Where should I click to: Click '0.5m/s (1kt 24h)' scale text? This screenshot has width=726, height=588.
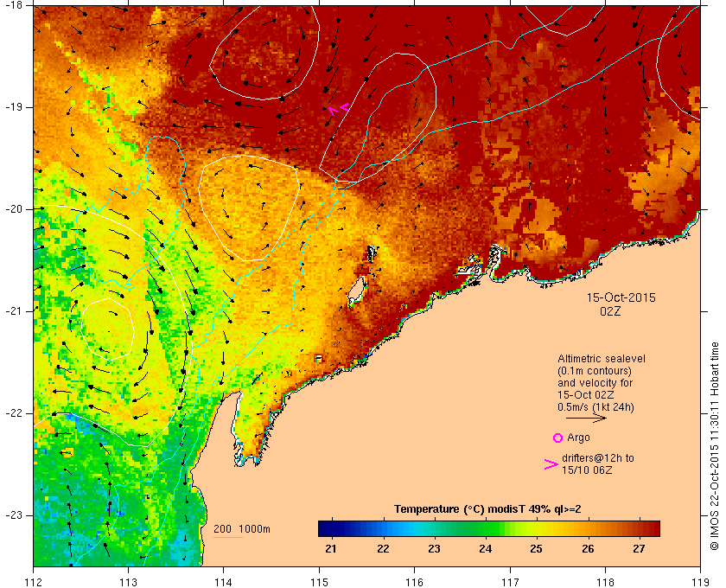[595, 407]
